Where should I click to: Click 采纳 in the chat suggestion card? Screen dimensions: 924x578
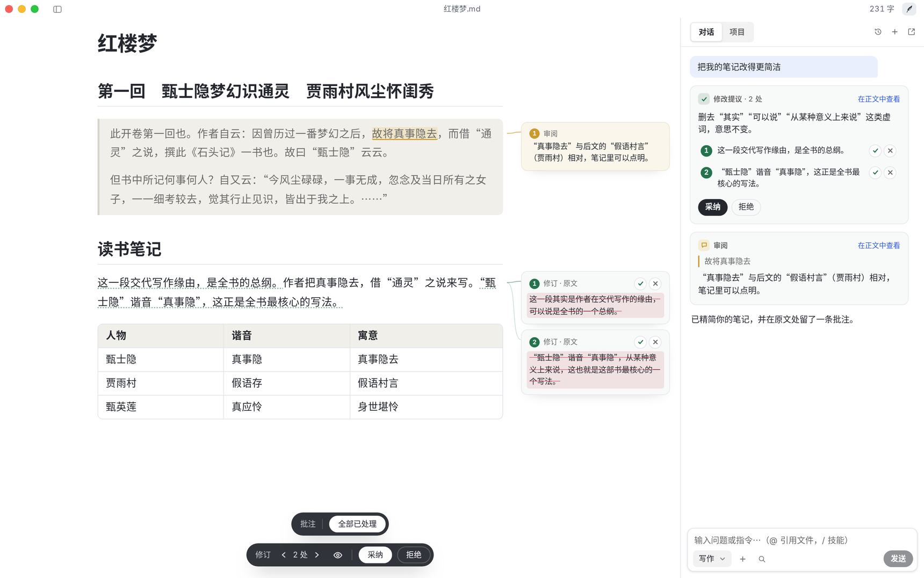[713, 207]
